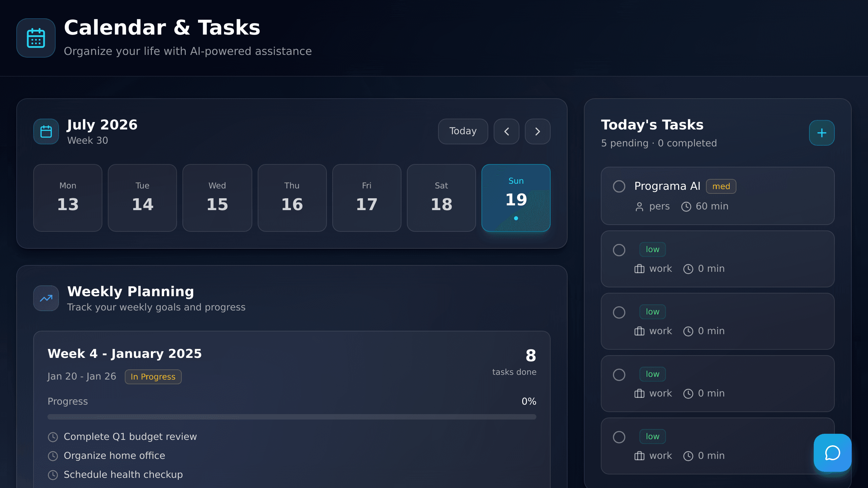Image resolution: width=868 pixels, height=488 pixels.
Task: Click the Schedule health checkup goal
Action: pos(123,475)
